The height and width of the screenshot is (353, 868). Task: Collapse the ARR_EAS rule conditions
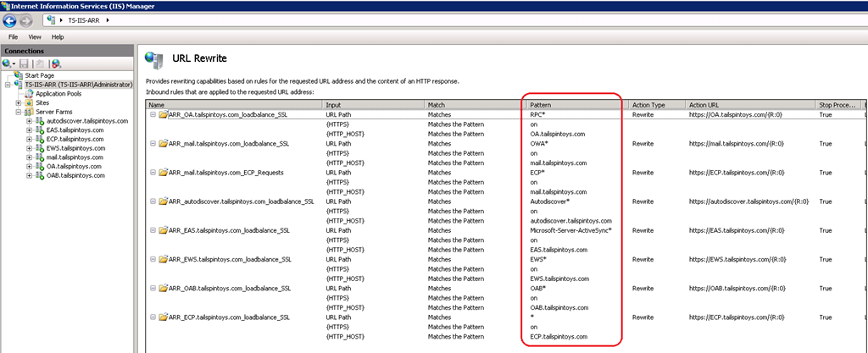click(153, 230)
